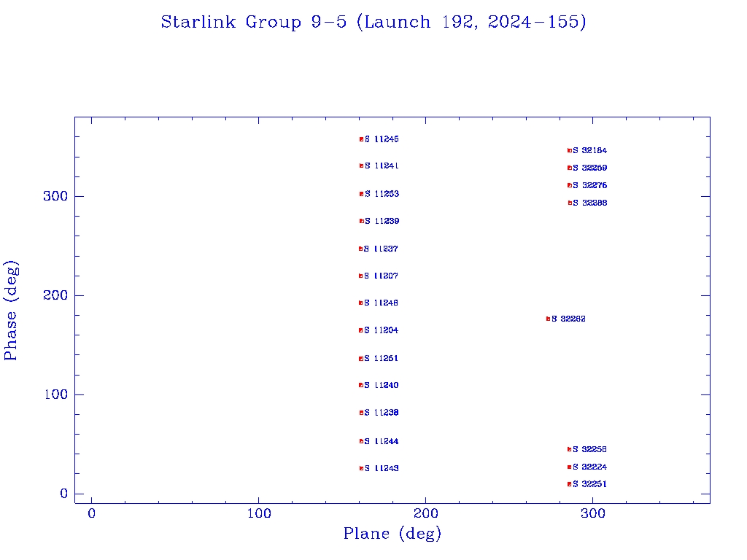747x560 pixels.
Task: Pick the S 11237 satellite marker
Action: (x=360, y=249)
